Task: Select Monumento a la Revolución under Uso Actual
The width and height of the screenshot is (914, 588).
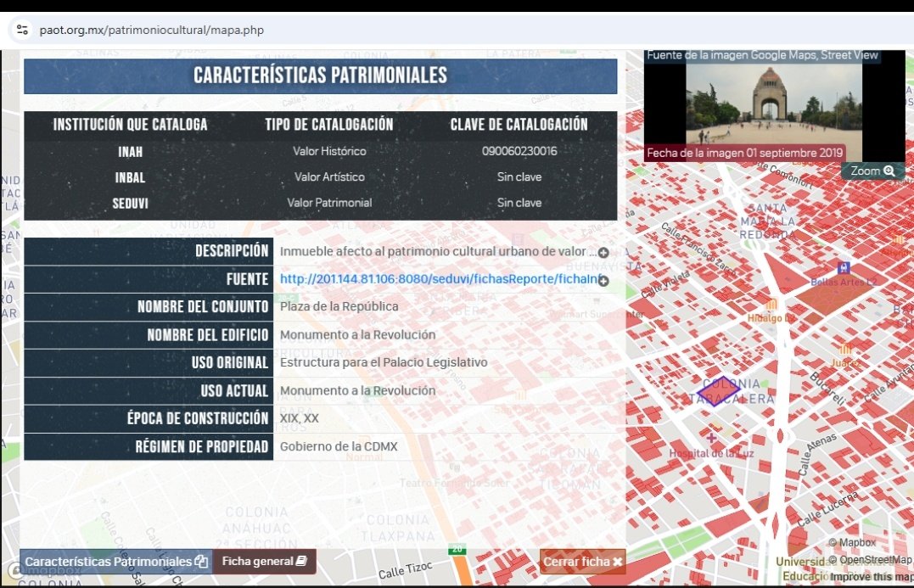Action: point(357,390)
